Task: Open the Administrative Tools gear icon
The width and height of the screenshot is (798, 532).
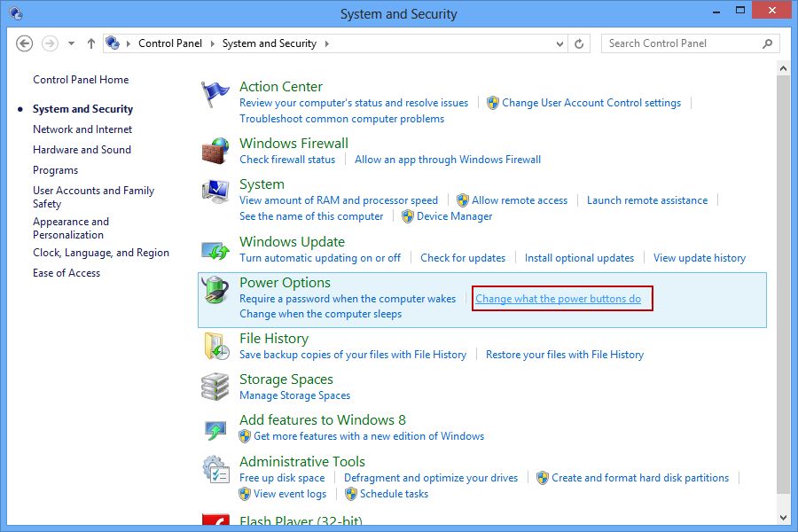Action: coord(215,469)
